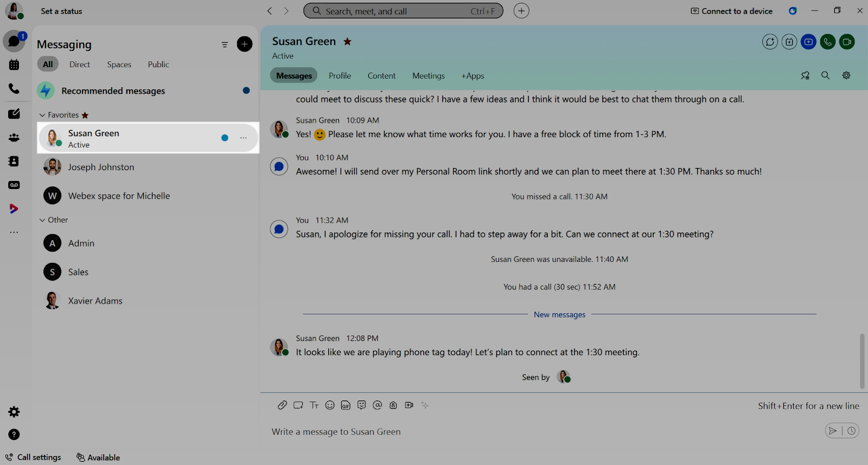Image resolution: width=868 pixels, height=465 pixels.
Task: Open the Available status control
Action: [x=98, y=457]
